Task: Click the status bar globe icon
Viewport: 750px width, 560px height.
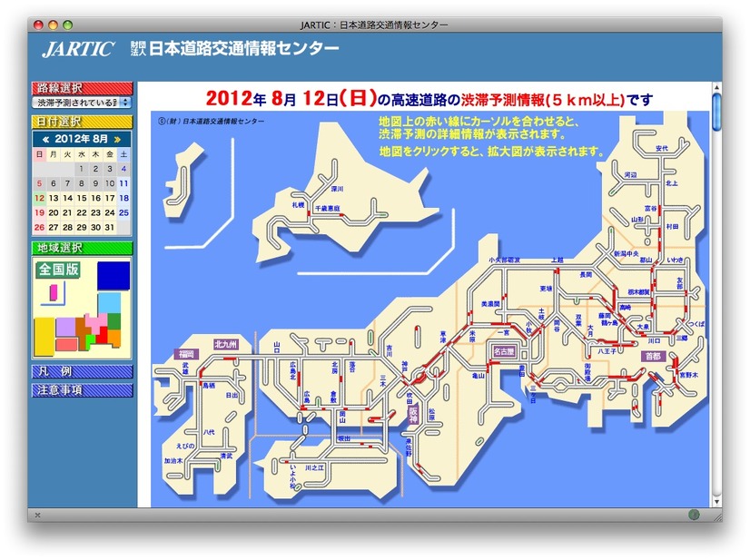Action: pos(694,515)
